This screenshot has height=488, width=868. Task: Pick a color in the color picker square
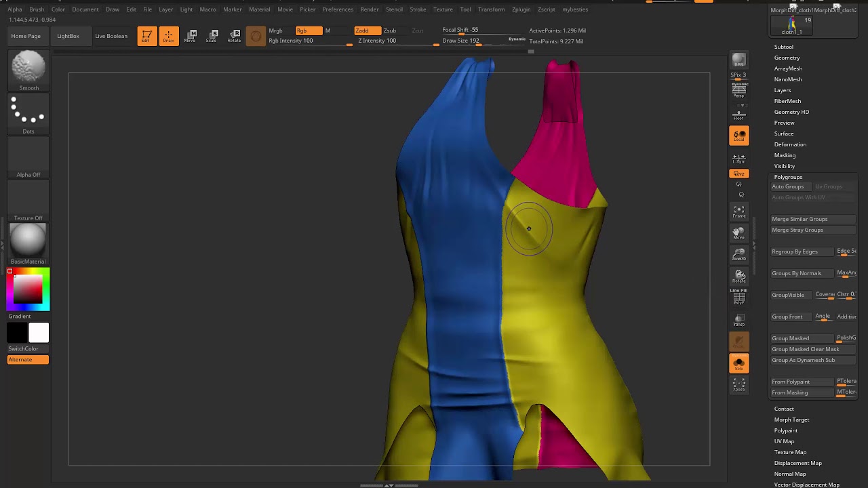28,289
